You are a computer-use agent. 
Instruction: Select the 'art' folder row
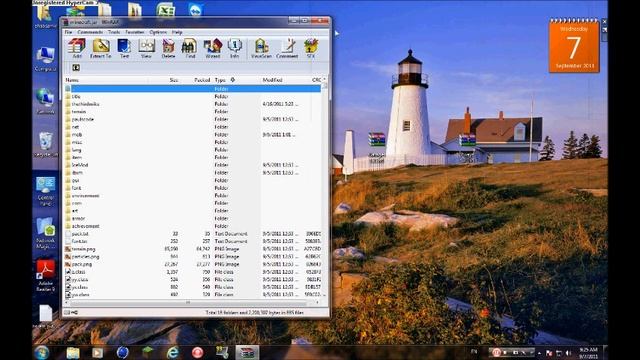click(x=193, y=211)
